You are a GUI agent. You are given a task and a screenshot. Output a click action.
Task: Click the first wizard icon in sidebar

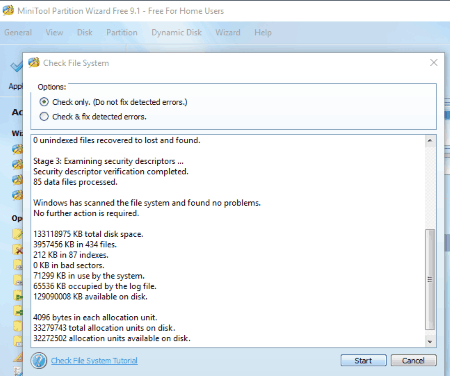(x=17, y=149)
